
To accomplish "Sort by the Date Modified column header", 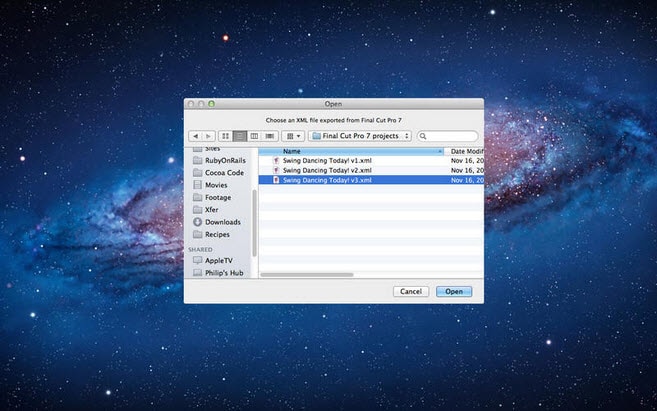I will click(464, 151).
